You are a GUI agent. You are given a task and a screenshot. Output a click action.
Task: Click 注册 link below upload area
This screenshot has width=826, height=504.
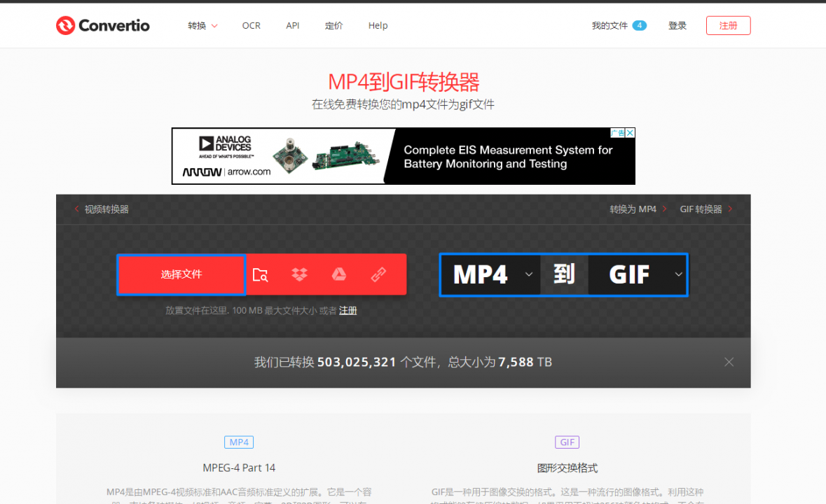click(347, 310)
